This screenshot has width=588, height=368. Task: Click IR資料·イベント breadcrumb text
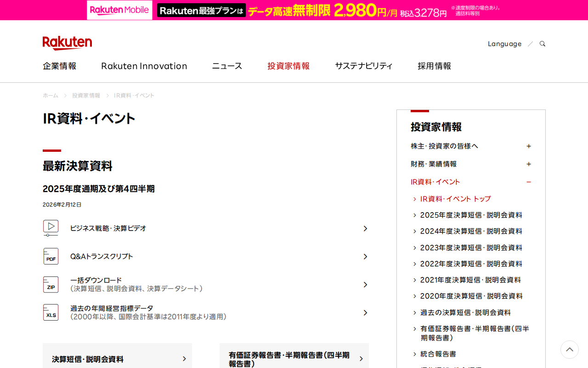tap(134, 95)
